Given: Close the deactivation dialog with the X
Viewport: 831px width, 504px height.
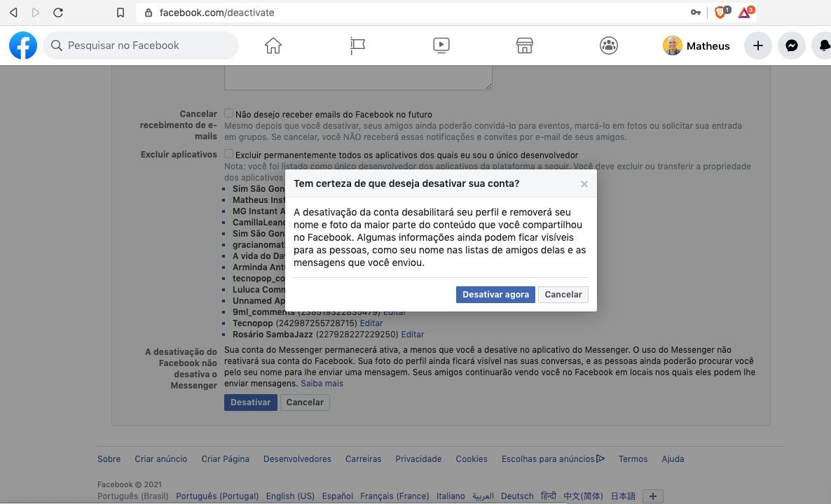Looking at the screenshot, I should (x=584, y=184).
